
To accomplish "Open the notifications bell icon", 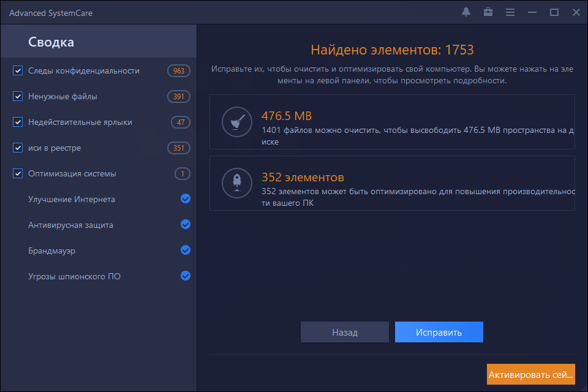I will coord(466,12).
